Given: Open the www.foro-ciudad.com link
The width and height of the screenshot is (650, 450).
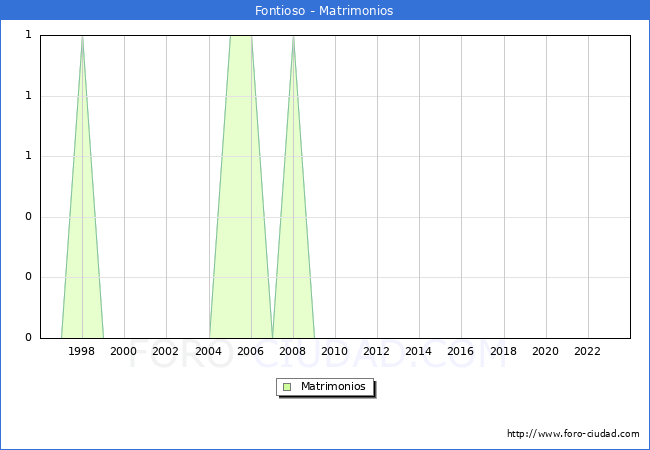Looking at the screenshot, I should click(x=573, y=434).
